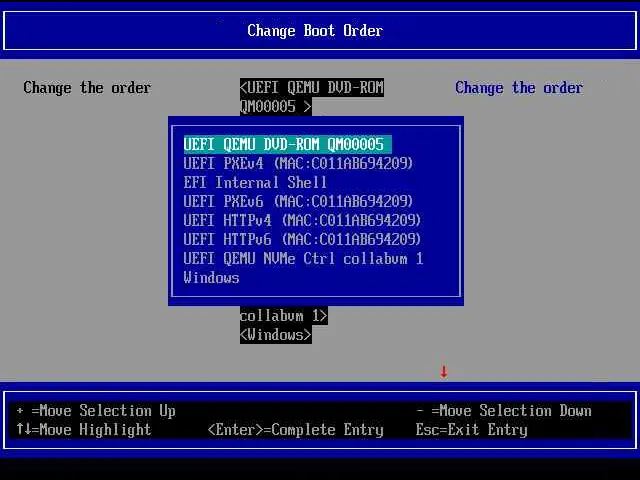Click the <Windows> field below popup

point(276,335)
